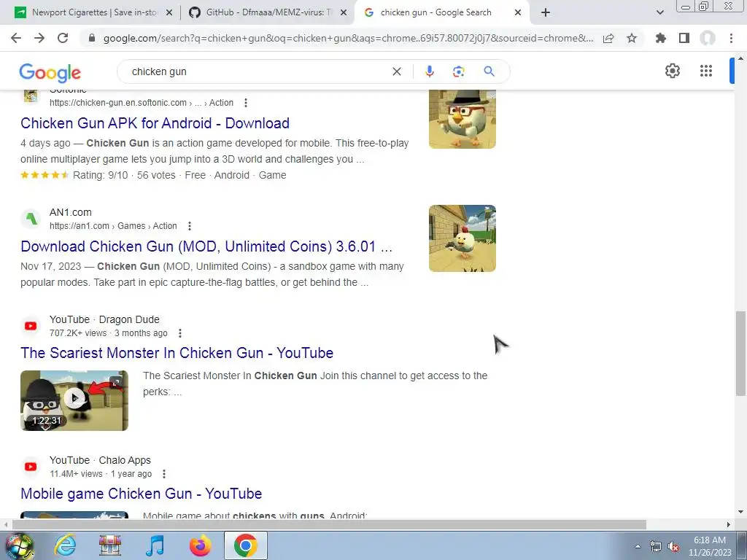Screen dimensions: 747x560
Task: Open Google apps grid
Action: pos(706,71)
